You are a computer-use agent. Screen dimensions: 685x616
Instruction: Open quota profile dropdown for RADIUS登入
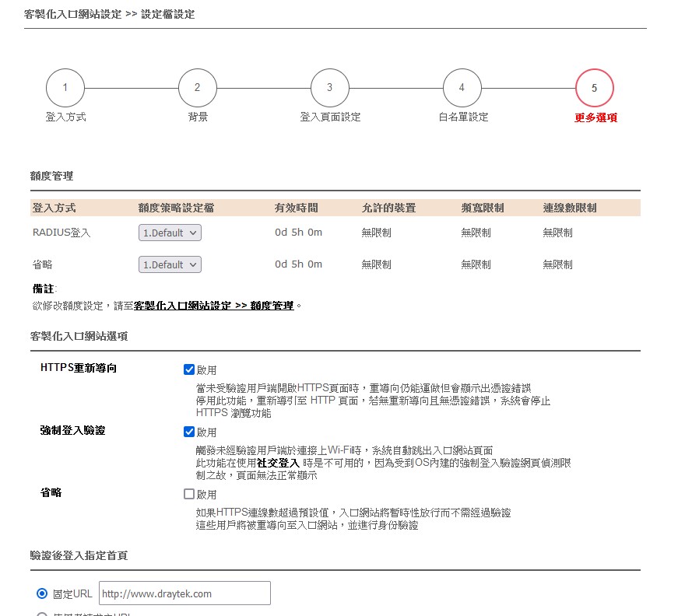tap(170, 233)
